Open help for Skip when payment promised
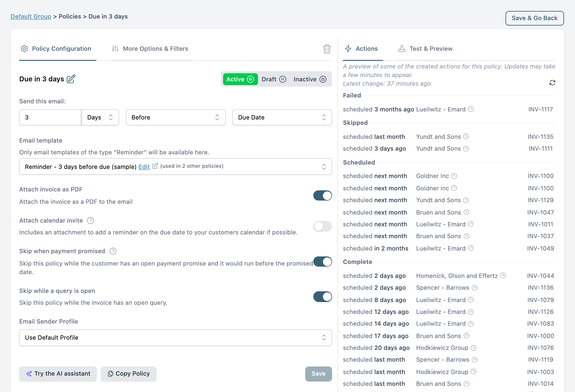Viewport: 575px width, 392px height. 113,251
